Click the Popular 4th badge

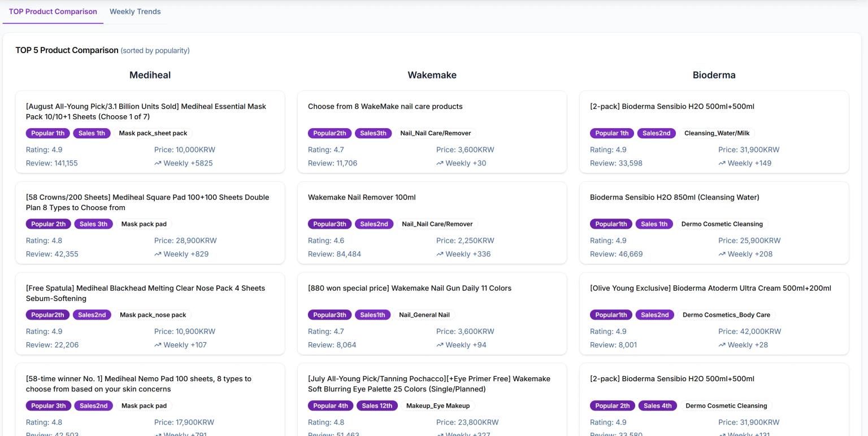(331, 406)
